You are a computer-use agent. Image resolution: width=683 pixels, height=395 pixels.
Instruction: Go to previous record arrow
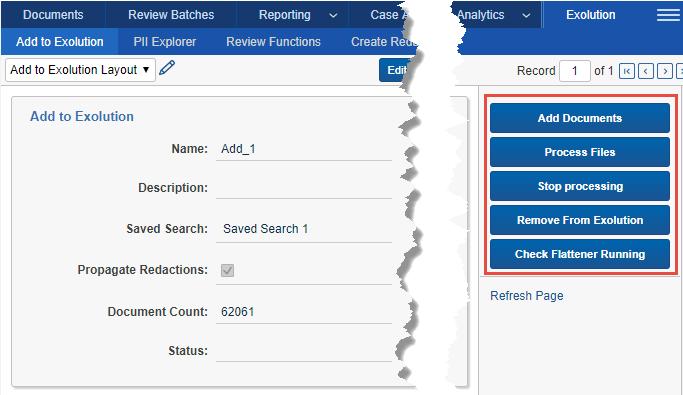(x=646, y=71)
